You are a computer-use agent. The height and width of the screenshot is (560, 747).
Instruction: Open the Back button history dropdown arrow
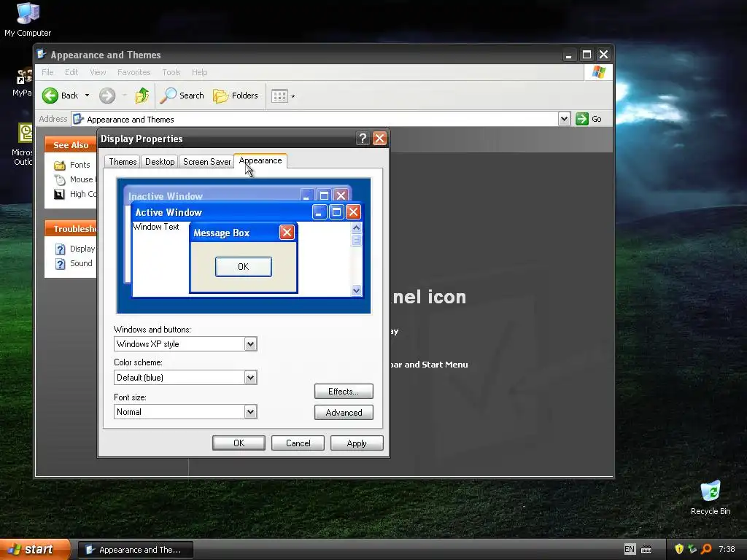click(x=88, y=96)
